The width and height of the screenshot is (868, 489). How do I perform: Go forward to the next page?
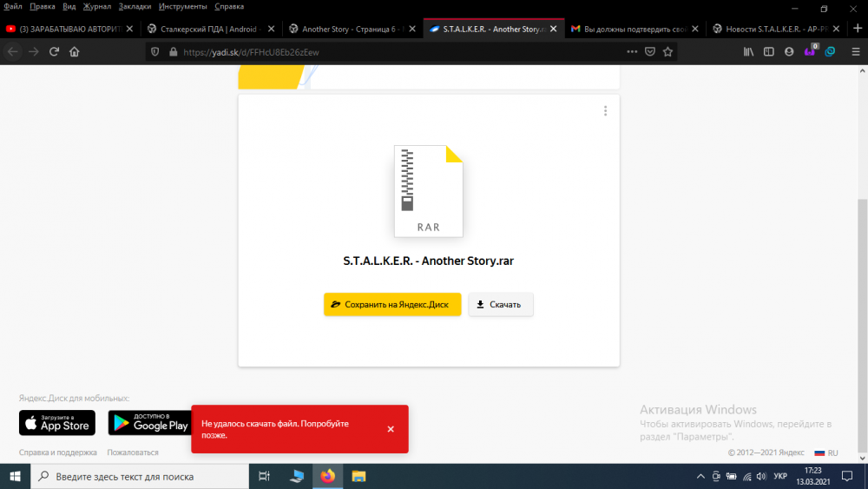pyautogui.click(x=34, y=52)
